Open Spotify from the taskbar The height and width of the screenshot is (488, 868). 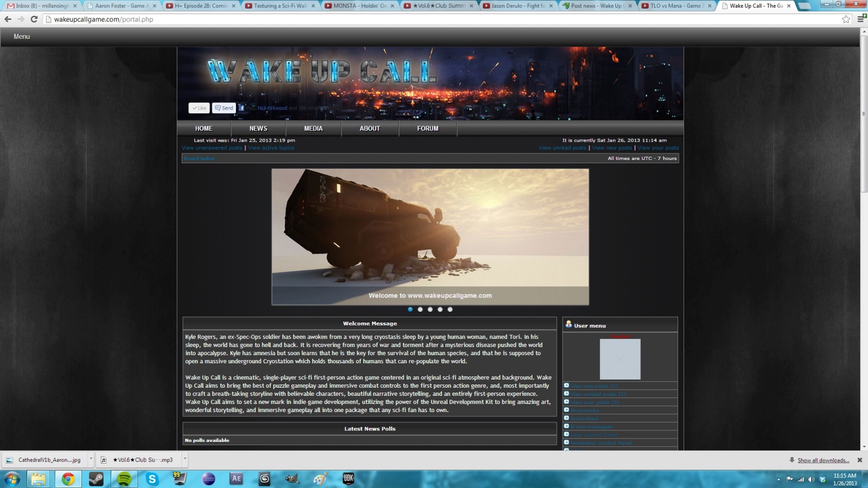pyautogui.click(x=124, y=479)
